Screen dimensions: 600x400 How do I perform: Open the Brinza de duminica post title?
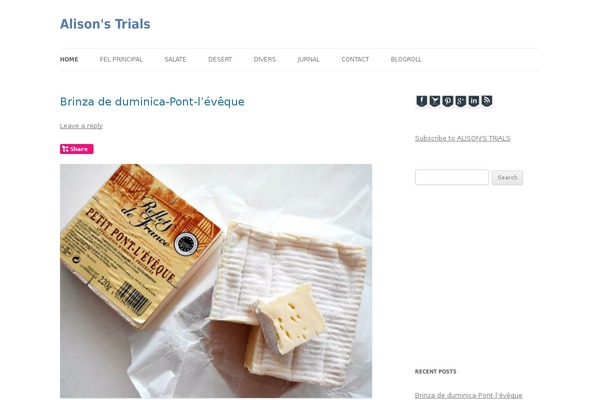(x=152, y=101)
